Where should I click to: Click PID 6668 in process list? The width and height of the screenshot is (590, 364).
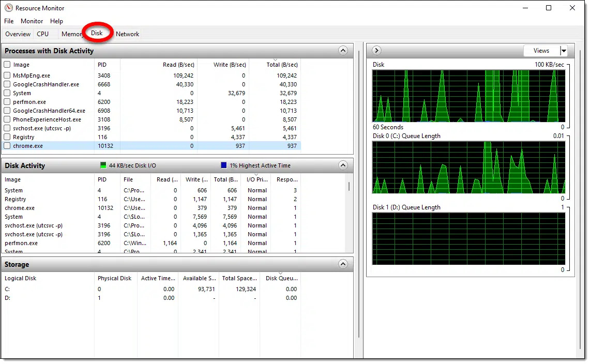104,84
